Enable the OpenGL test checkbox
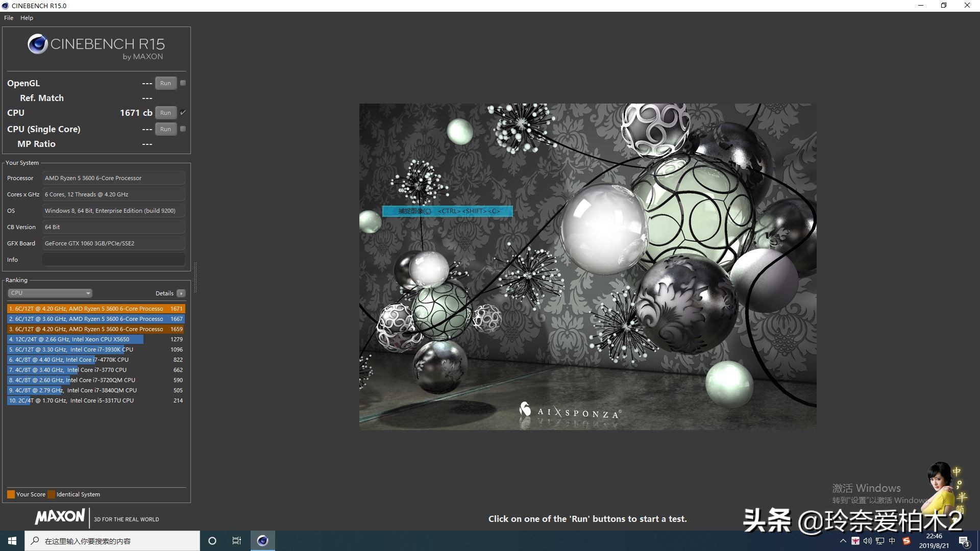980x551 pixels. (183, 83)
